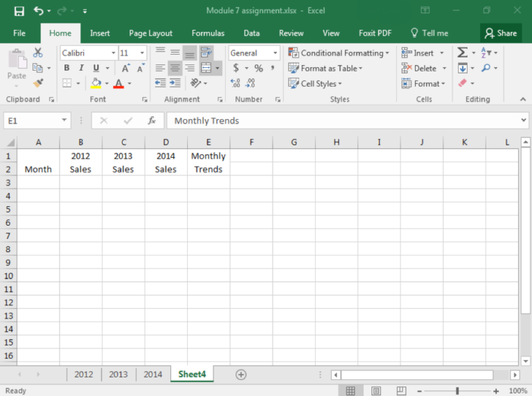Switch to the Page Layout tab
This screenshot has width=532, height=396.
click(x=150, y=33)
